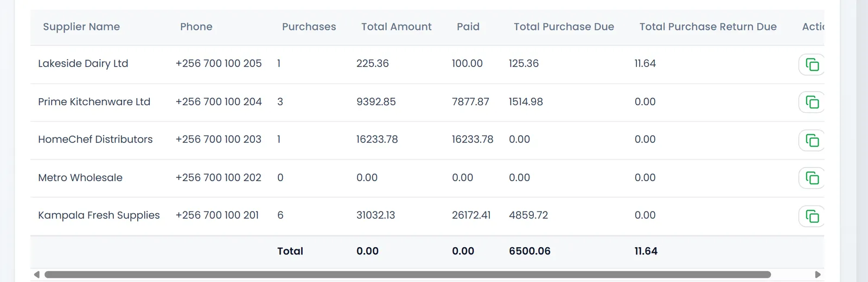Click paid amount 26172.41
The image size is (868, 282).
click(x=471, y=215)
